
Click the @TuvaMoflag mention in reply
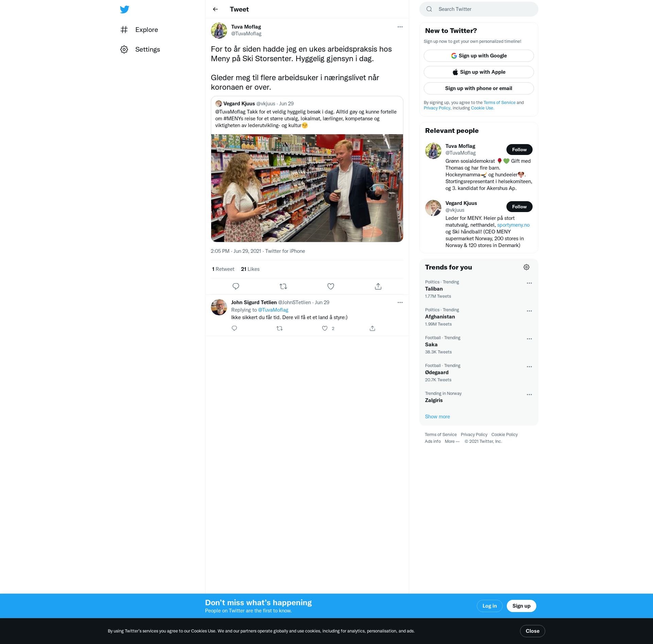point(273,310)
